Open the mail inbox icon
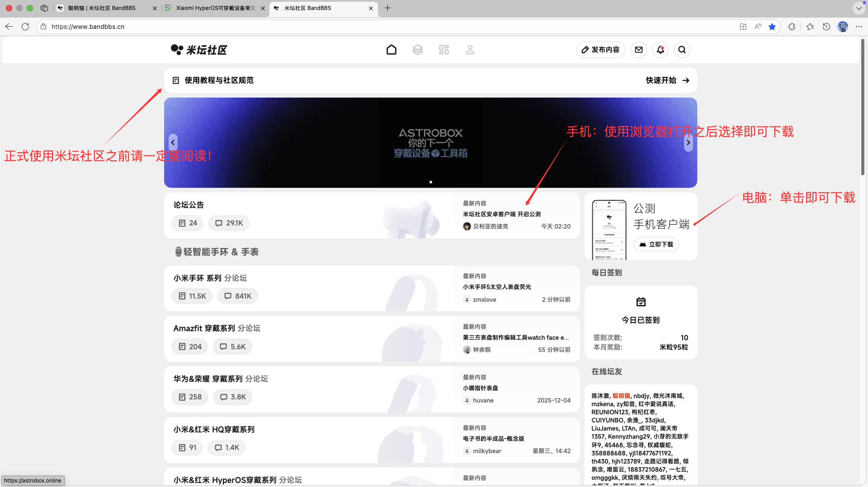 pos(639,50)
